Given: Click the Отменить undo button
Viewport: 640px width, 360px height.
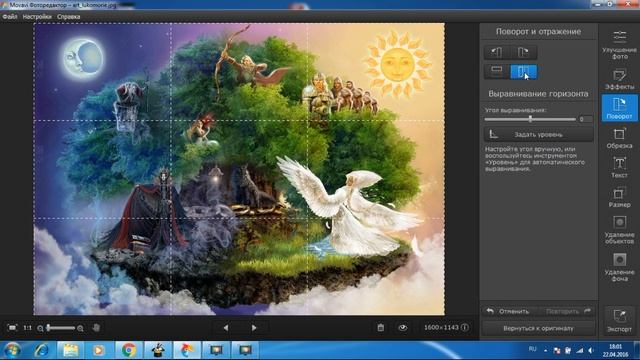Looking at the screenshot, I should pos(509,311).
